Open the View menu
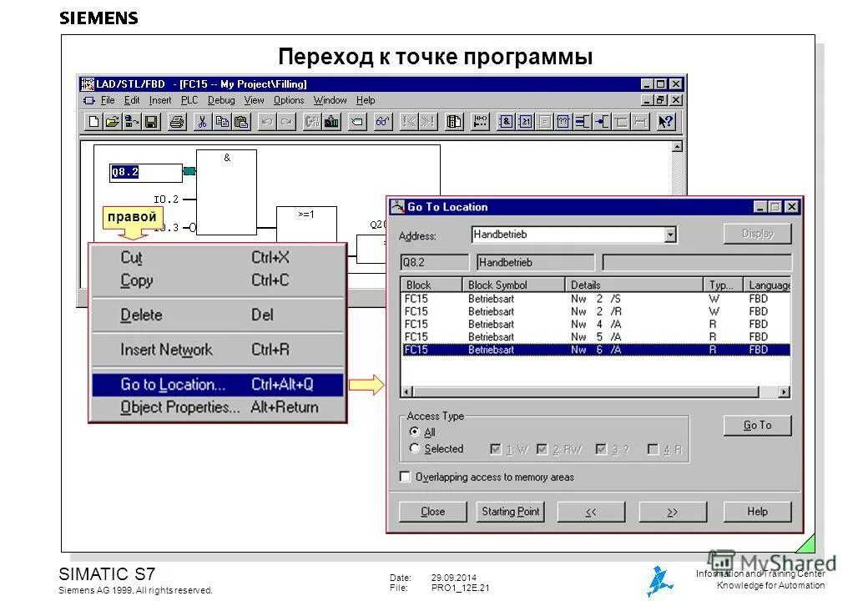The image size is (868, 601). point(254,100)
